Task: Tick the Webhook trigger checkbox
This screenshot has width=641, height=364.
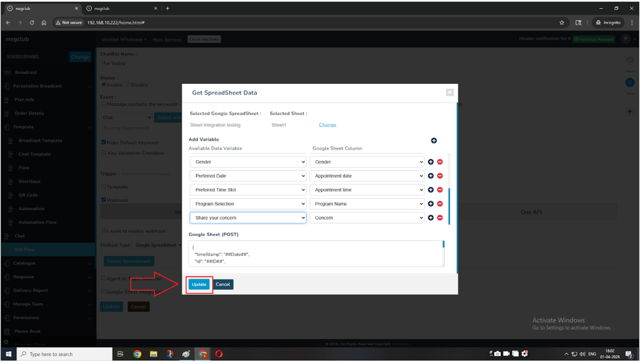Action: coord(104,200)
